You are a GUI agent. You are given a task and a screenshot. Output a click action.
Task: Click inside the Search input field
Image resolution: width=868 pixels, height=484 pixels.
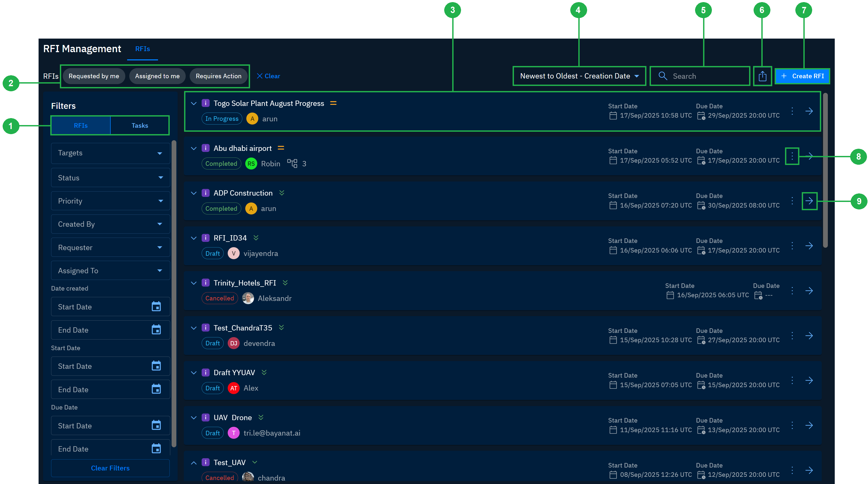[704, 76]
